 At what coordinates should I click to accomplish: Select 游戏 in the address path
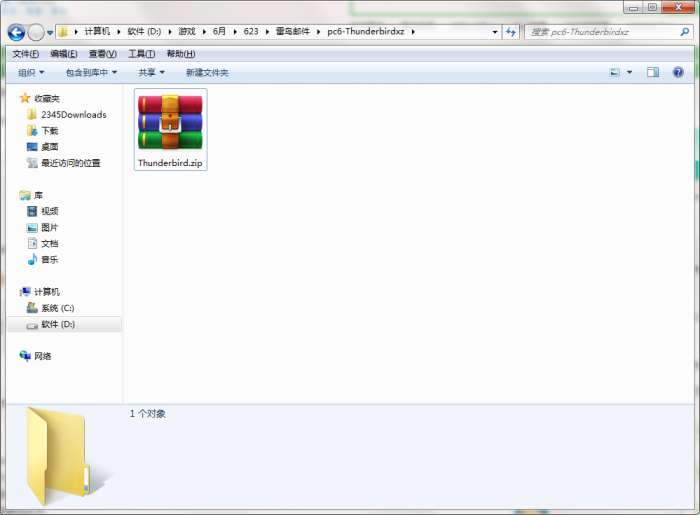tap(187, 31)
